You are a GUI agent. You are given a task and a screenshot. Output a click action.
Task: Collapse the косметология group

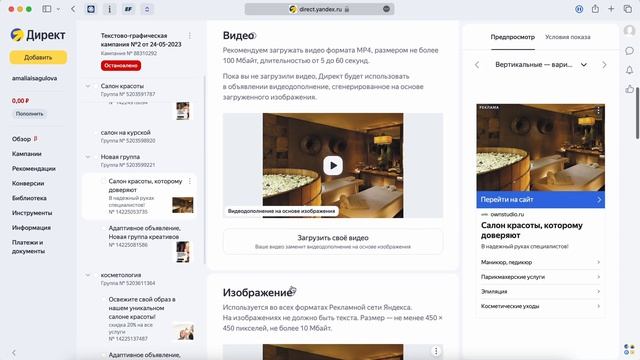tap(88, 275)
